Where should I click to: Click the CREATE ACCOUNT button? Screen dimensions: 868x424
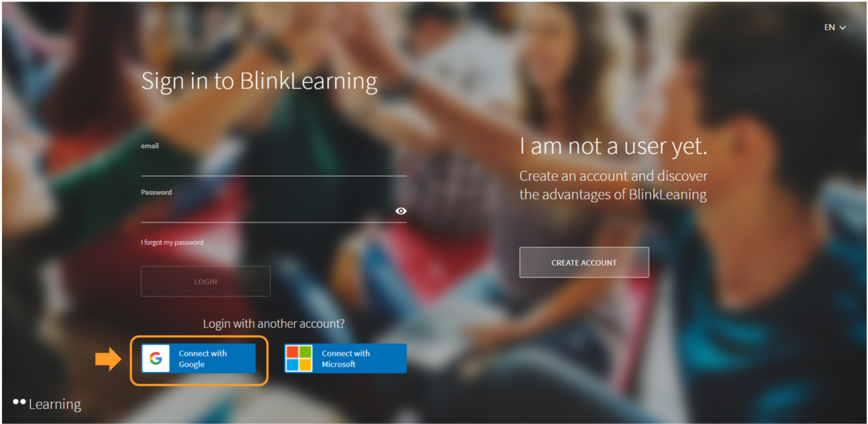(x=584, y=263)
